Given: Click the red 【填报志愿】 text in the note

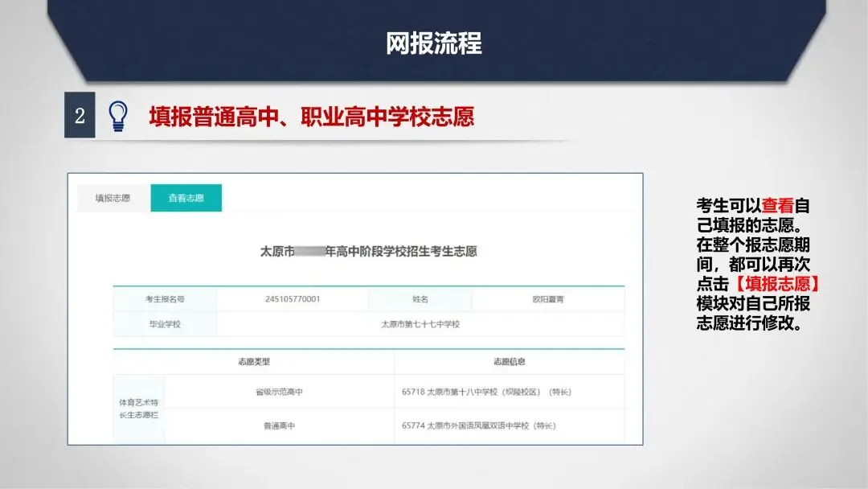Looking at the screenshot, I should [x=777, y=284].
